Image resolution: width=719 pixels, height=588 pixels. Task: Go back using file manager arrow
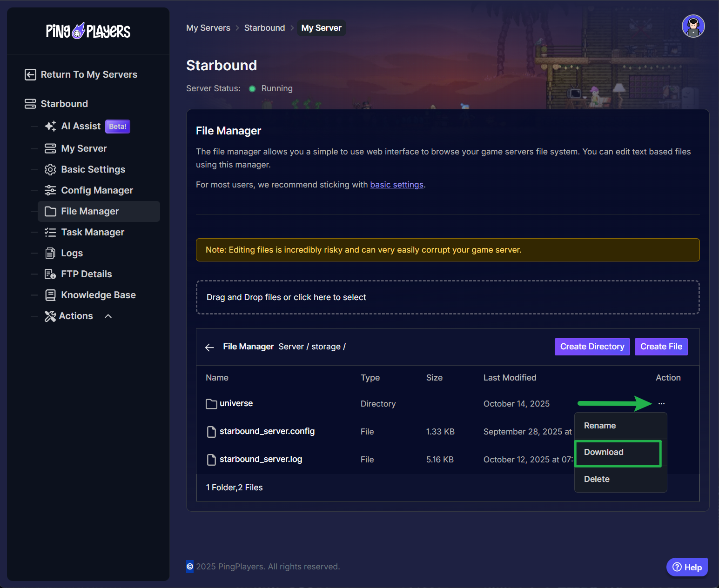pyautogui.click(x=209, y=347)
